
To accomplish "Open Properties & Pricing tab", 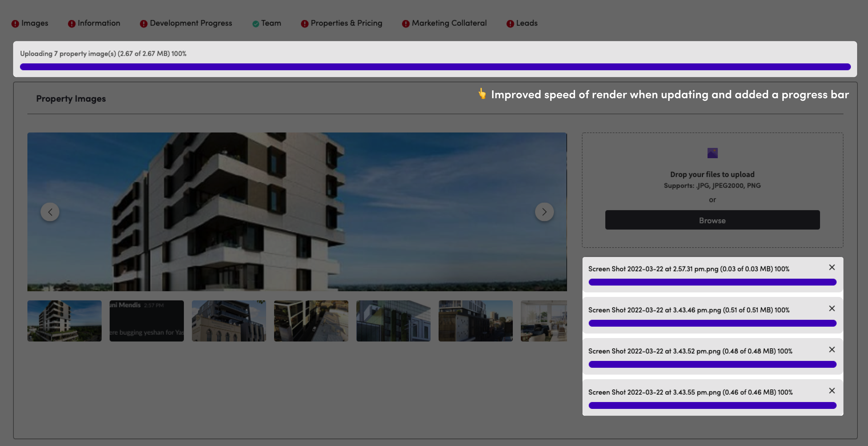I will click(x=346, y=23).
